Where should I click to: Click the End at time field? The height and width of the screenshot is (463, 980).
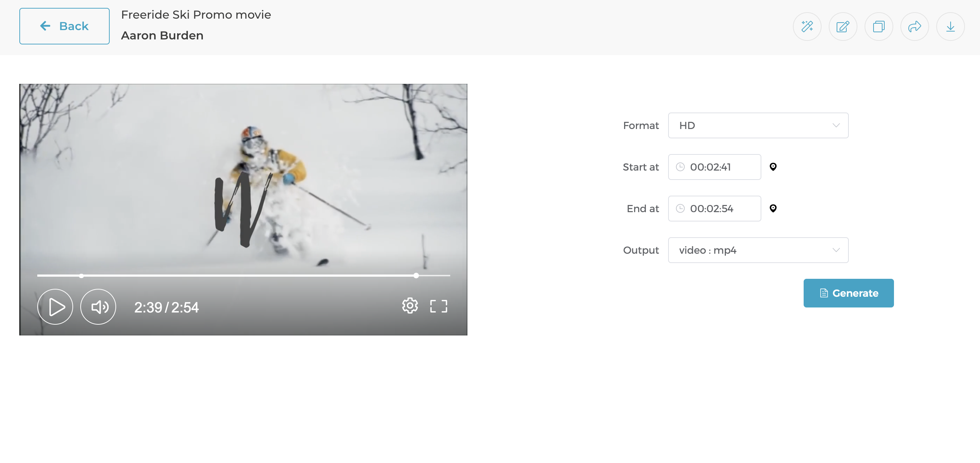click(714, 209)
